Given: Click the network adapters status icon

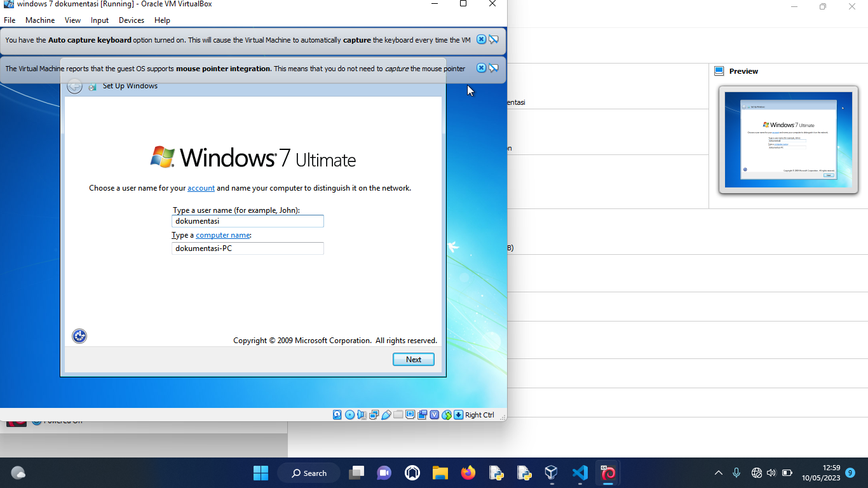Looking at the screenshot, I should [374, 415].
